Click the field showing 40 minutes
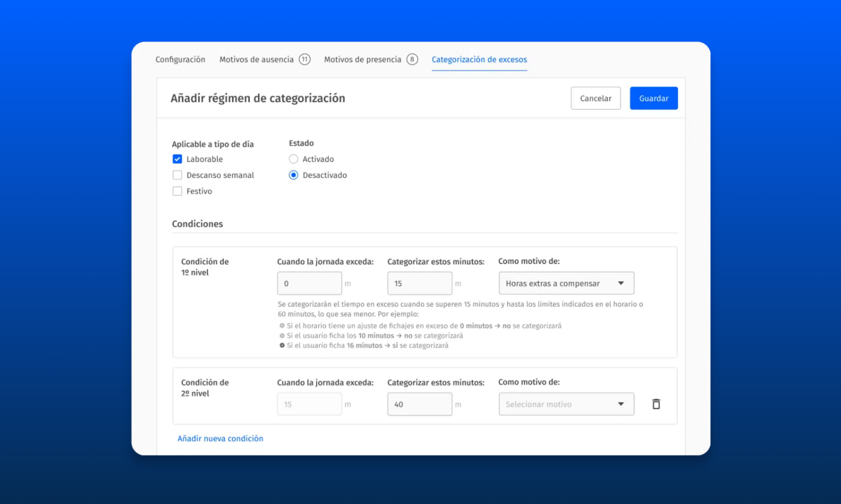Screen dimensions: 841x504 coord(419,404)
